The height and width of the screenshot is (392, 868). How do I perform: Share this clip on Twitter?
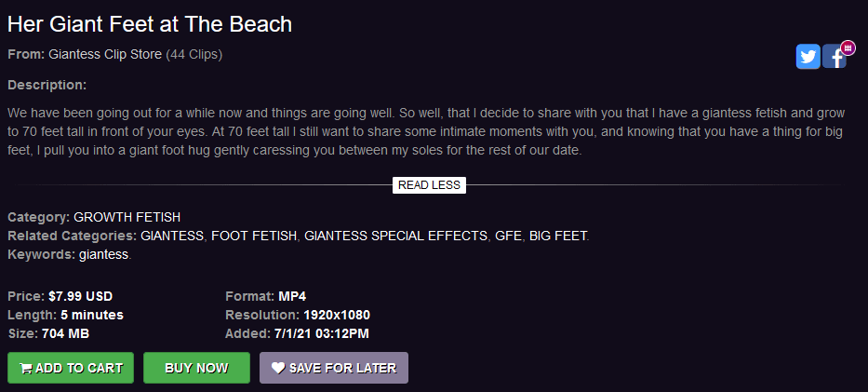(x=808, y=57)
